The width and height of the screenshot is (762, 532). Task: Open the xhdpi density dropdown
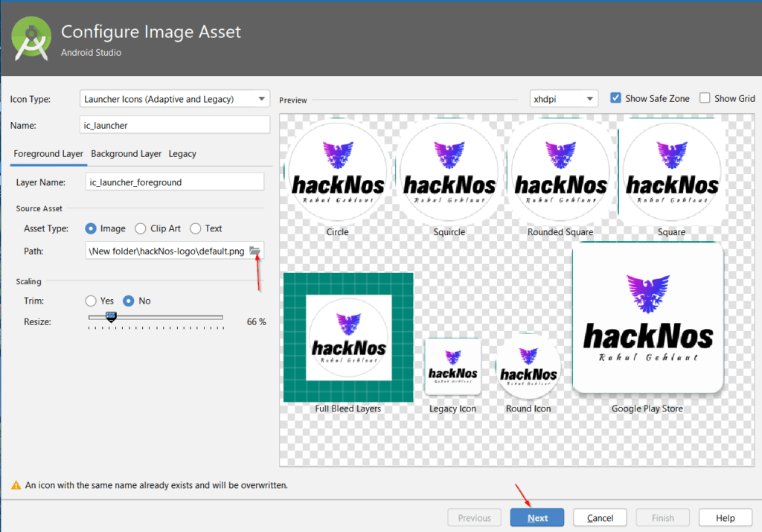click(564, 99)
